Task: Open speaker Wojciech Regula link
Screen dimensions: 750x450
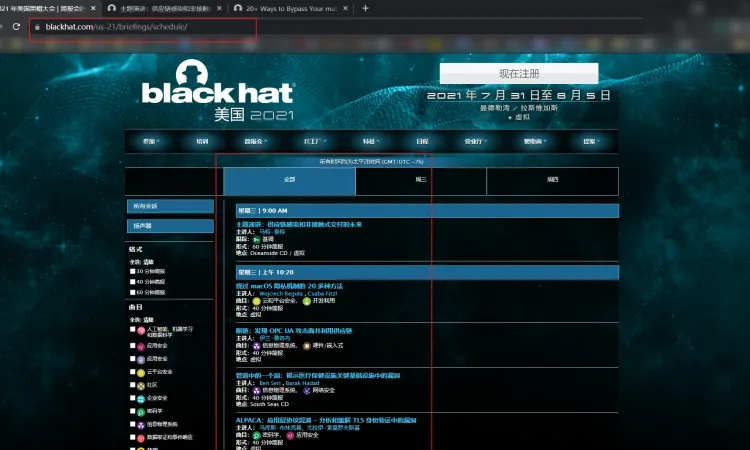Action: 281,294
